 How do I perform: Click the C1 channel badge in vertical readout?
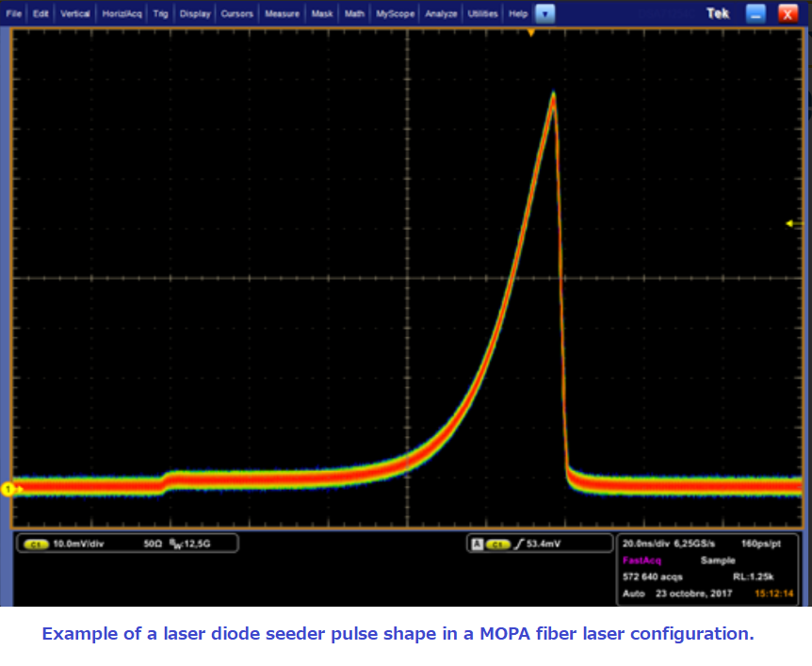[37, 544]
